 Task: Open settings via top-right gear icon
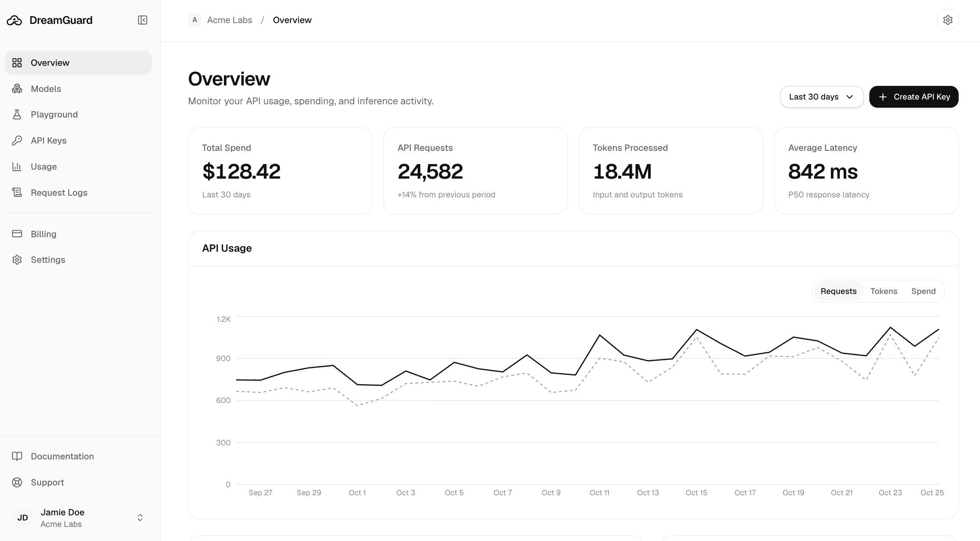pyautogui.click(x=948, y=20)
